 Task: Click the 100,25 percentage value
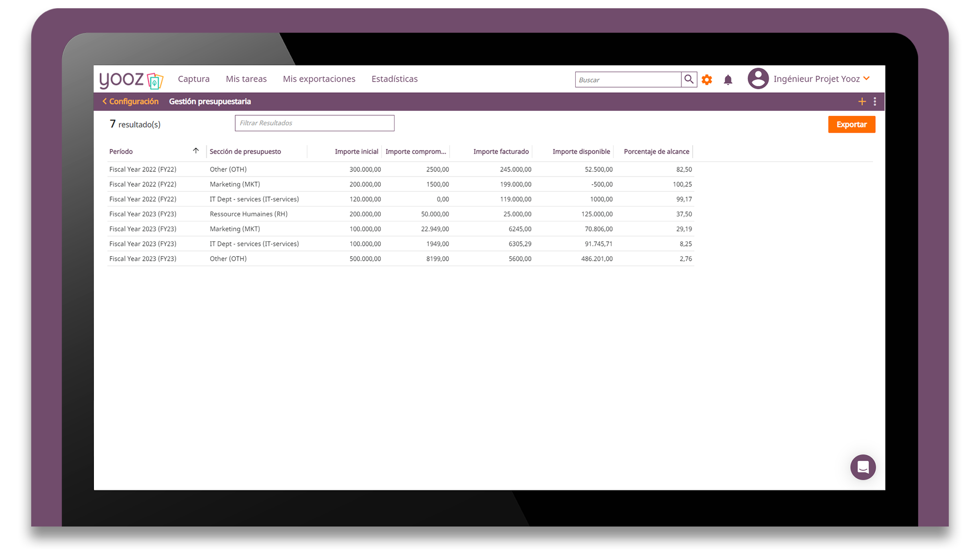coord(682,184)
